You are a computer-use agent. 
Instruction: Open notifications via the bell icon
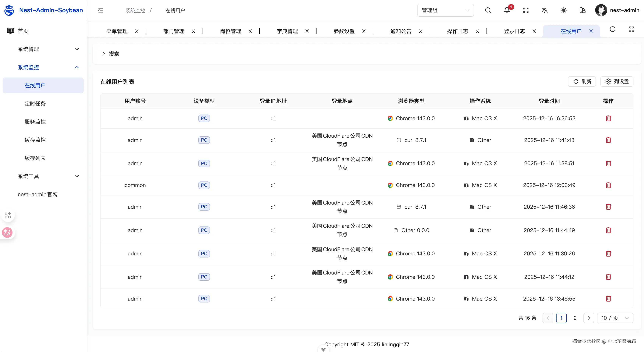pyautogui.click(x=507, y=10)
